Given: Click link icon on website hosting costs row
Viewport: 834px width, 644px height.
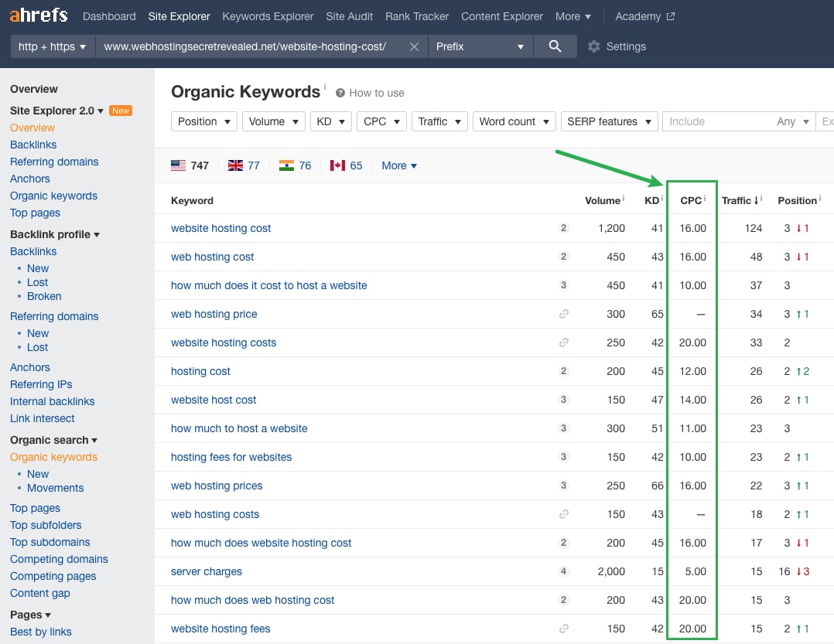Looking at the screenshot, I should click(564, 342).
